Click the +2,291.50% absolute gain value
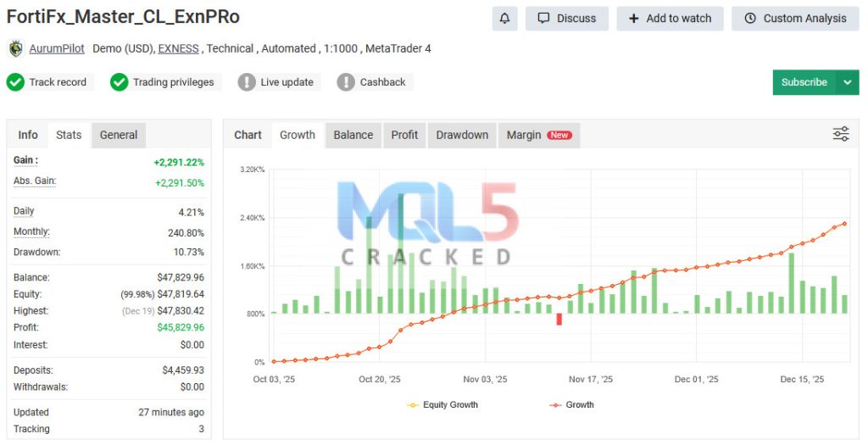Viewport: 868px width, 445px height. coord(180,183)
